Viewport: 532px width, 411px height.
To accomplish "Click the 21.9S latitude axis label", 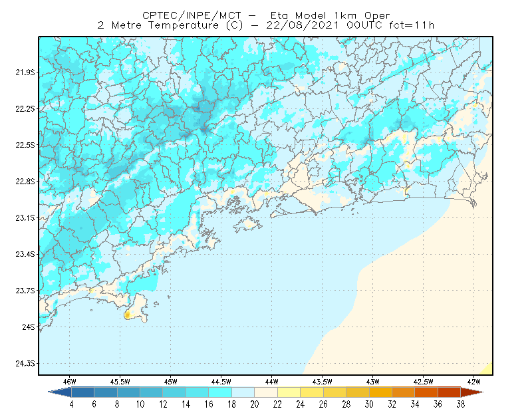I will coord(25,72).
